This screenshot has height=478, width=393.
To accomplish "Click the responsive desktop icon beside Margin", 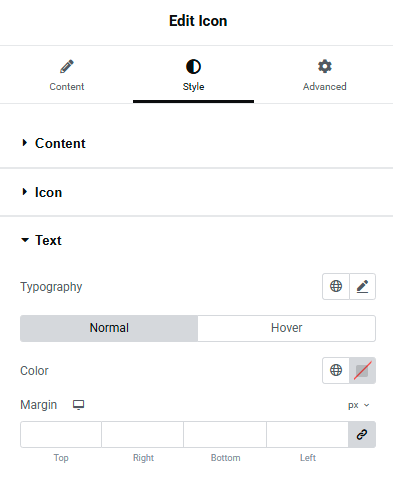I will pos(79,405).
